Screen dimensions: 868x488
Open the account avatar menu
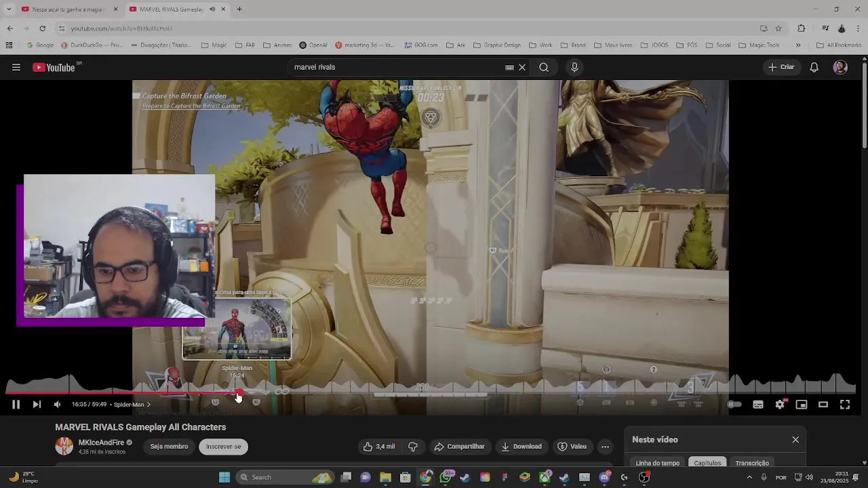(840, 67)
